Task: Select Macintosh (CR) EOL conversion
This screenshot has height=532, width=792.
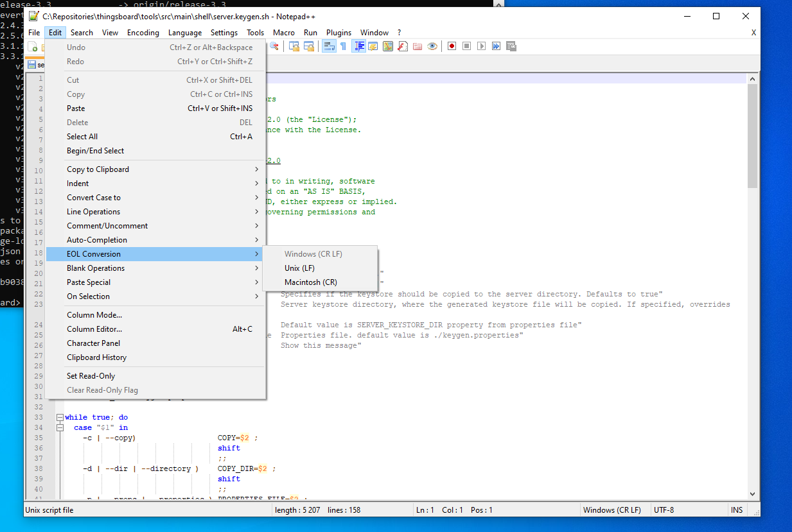Action: [x=320, y=282]
